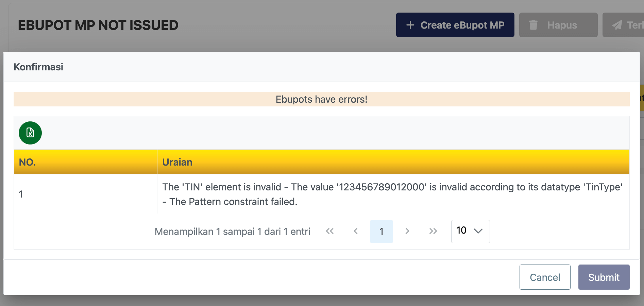Image resolution: width=644 pixels, height=306 pixels.
Task: Select page number 1 in pagination
Action: [x=381, y=231]
